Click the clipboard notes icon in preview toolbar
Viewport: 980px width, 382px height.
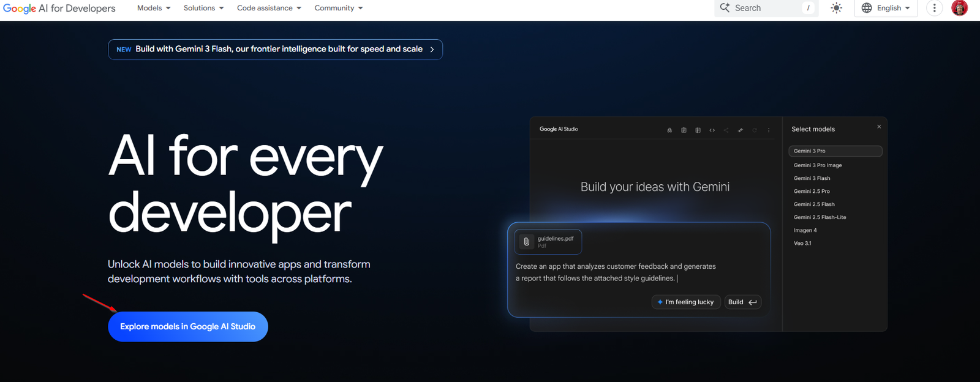[x=684, y=130]
